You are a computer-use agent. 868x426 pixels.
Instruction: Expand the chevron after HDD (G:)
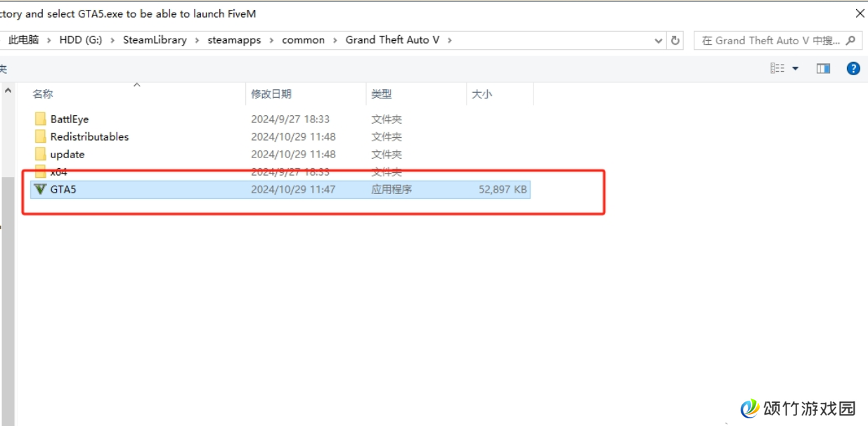pyautogui.click(x=112, y=40)
